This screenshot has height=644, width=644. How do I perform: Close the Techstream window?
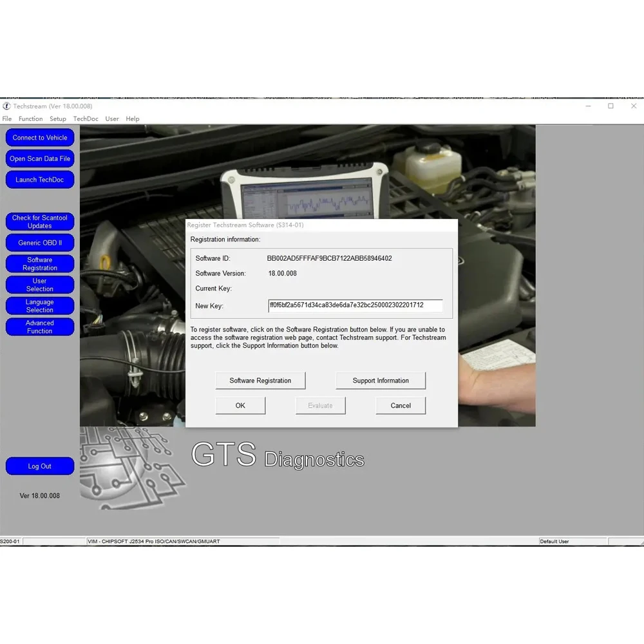[x=634, y=106]
